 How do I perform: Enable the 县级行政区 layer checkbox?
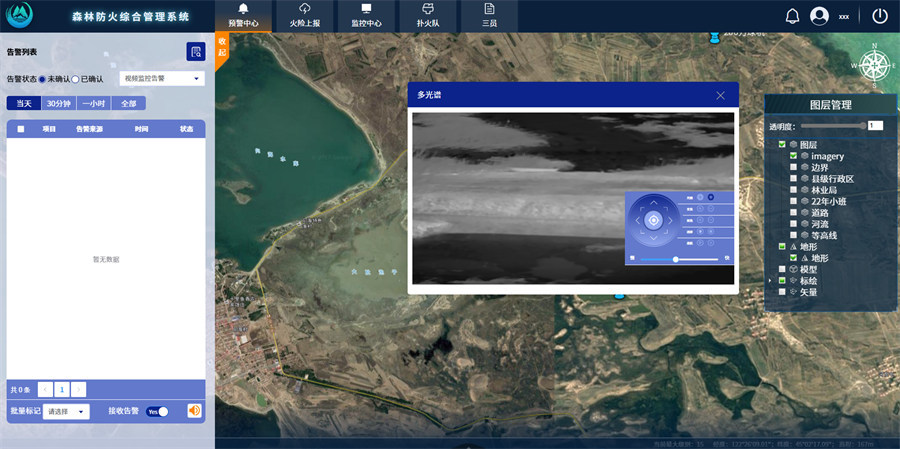click(793, 179)
